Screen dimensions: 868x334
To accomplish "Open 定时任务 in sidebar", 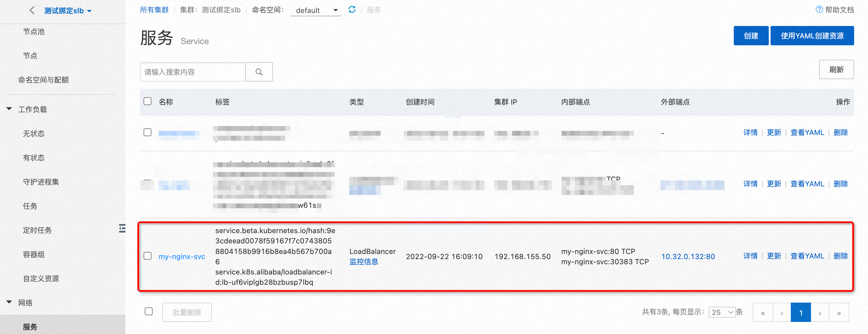I will 37,230.
